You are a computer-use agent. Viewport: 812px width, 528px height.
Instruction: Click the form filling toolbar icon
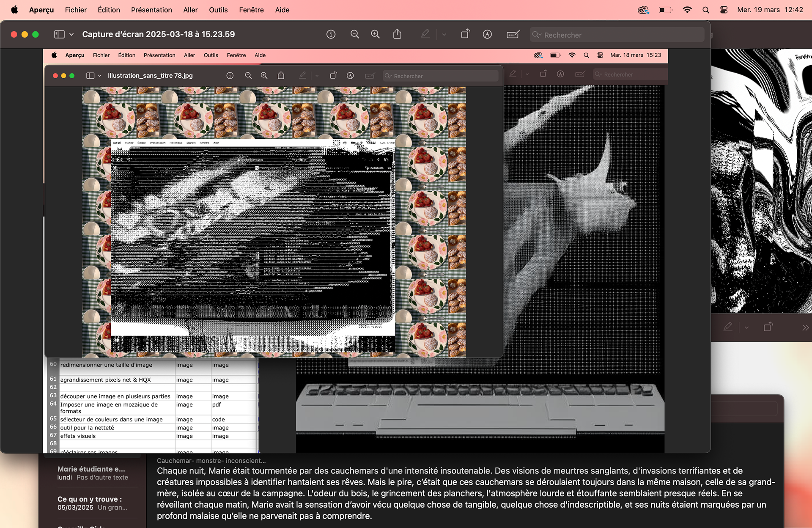click(513, 34)
